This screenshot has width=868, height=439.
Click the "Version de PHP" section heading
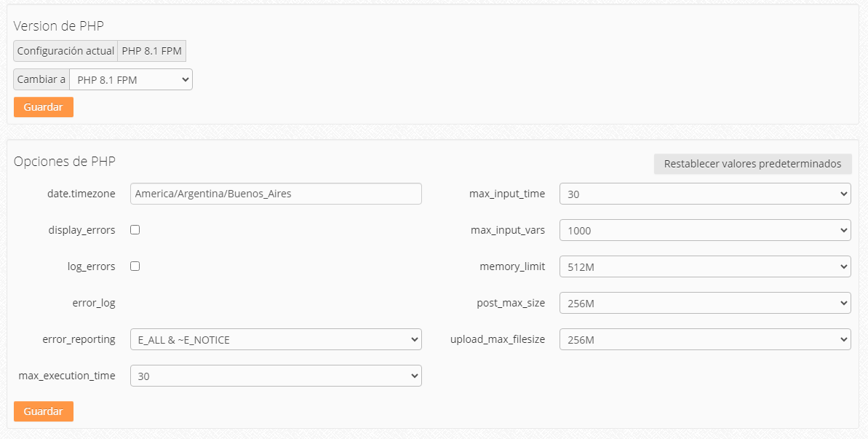point(59,26)
